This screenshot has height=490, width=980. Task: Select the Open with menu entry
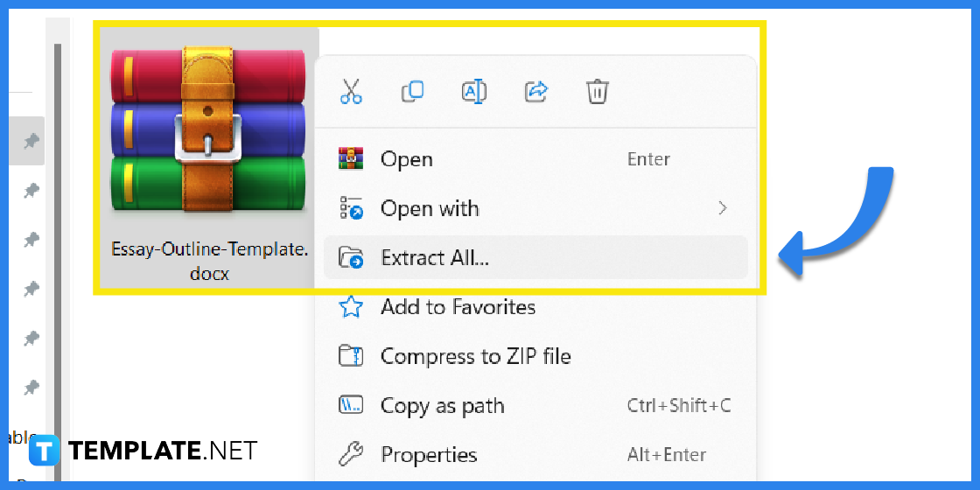430,209
